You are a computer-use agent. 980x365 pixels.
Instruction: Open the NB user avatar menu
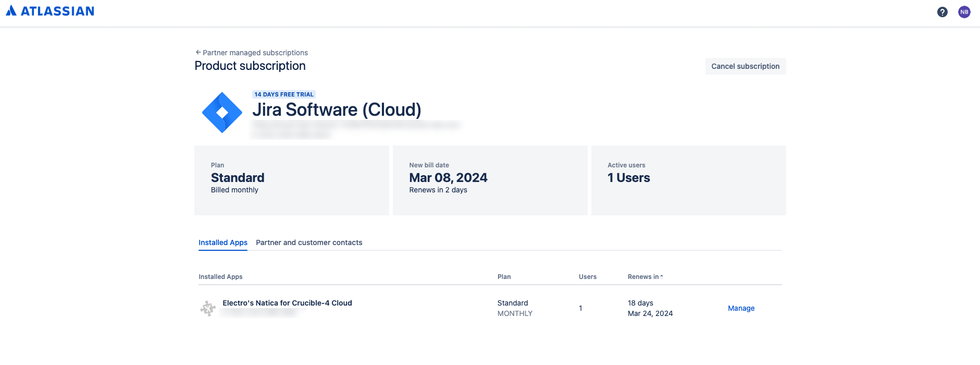pyautogui.click(x=964, y=12)
